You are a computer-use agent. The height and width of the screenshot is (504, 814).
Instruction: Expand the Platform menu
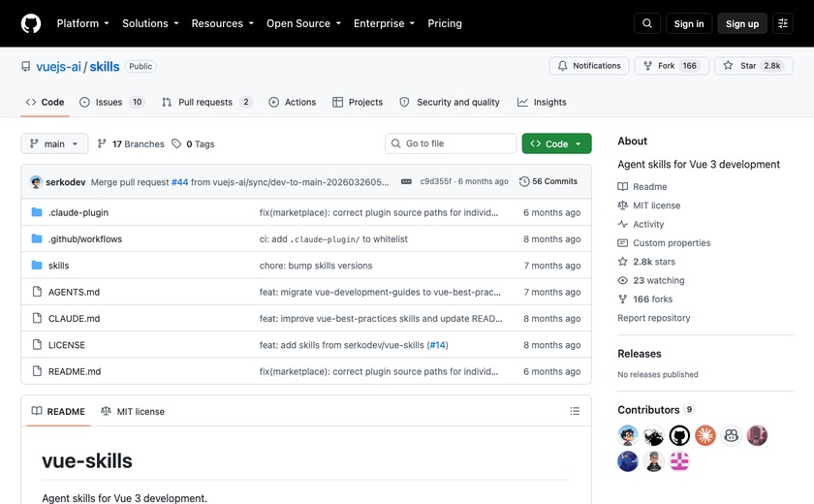pos(82,23)
